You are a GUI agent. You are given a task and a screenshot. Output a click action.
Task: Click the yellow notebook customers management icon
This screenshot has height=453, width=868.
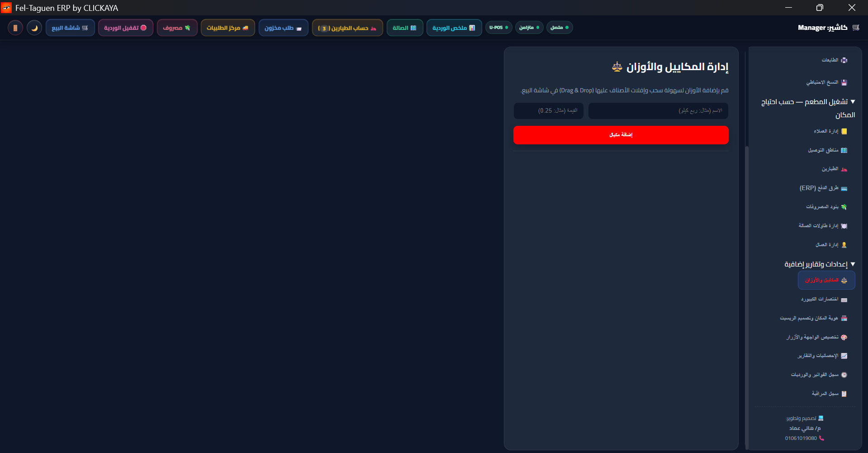coord(844,132)
